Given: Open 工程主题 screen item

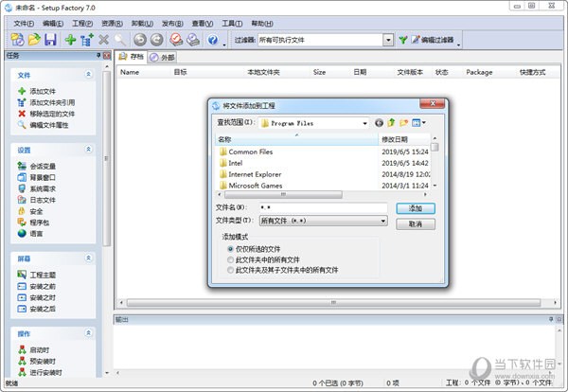Looking at the screenshot, I should tap(37, 275).
